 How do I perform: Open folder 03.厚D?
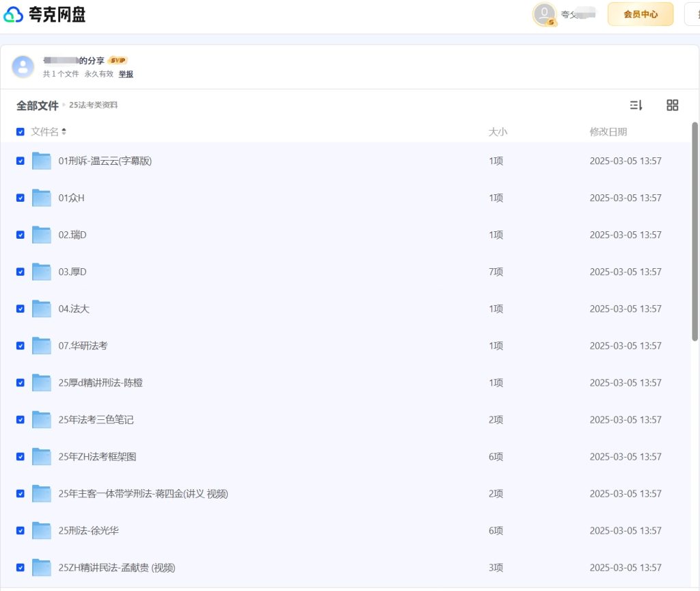72,272
